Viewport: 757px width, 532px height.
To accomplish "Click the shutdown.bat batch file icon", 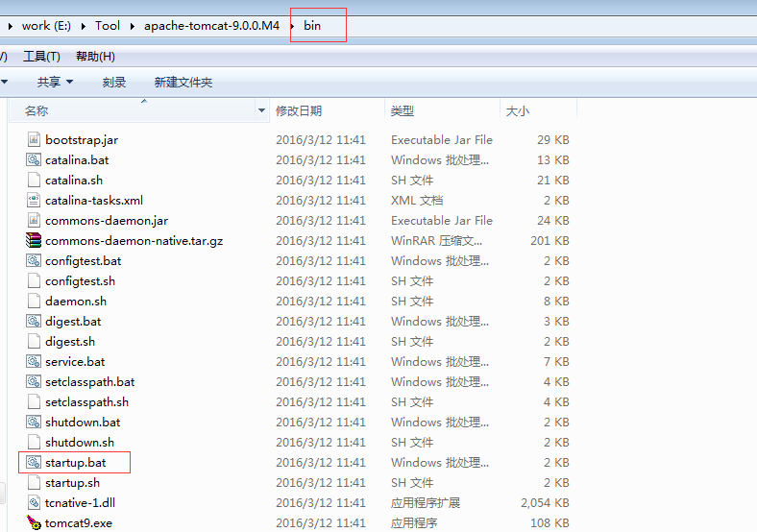I will (34, 422).
